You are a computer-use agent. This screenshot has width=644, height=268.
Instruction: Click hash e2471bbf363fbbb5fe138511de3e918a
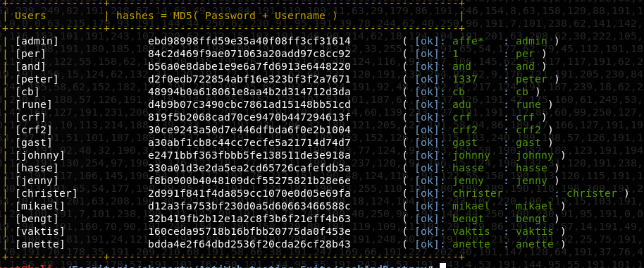pos(249,156)
